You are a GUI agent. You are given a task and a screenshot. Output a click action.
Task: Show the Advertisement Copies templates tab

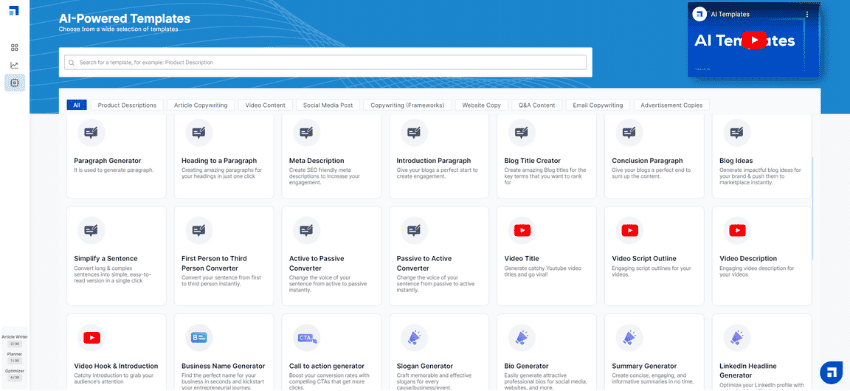click(x=672, y=105)
